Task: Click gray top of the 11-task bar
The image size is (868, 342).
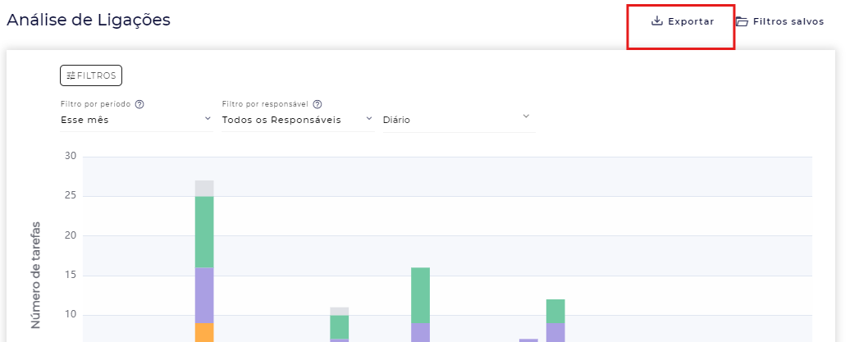Action: [339, 311]
